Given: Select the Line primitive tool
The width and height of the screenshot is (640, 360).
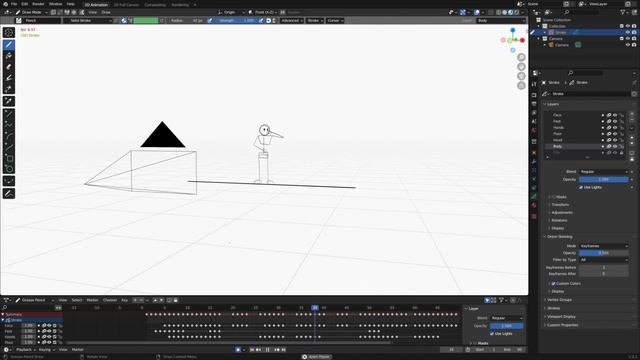Looking at the screenshot, I should pyautogui.click(x=9, y=114).
